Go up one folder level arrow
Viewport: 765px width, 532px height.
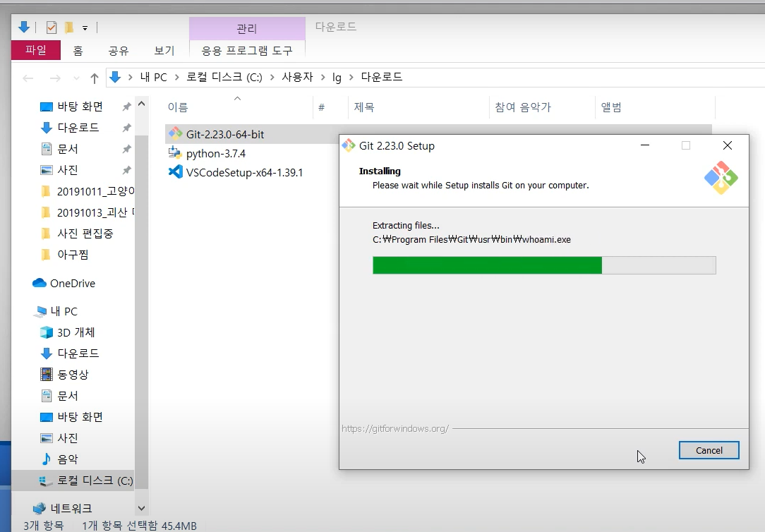pyautogui.click(x=94, y=78)
